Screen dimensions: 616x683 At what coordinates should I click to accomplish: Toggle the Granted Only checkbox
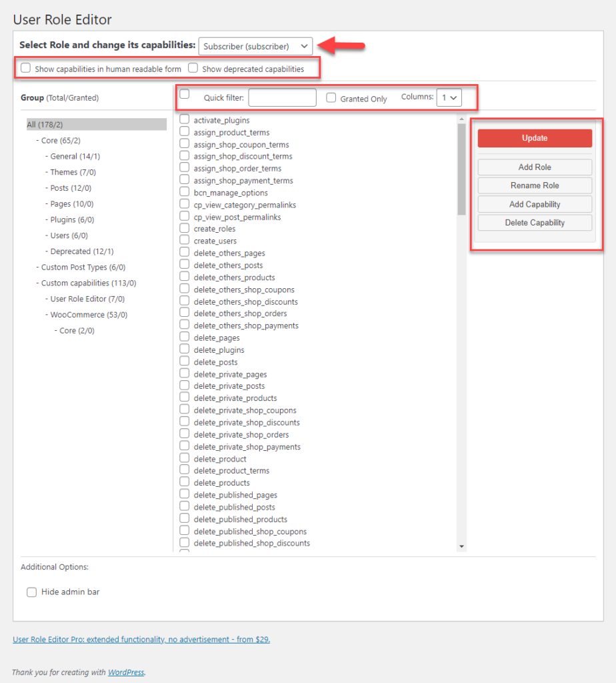point(331,98)
